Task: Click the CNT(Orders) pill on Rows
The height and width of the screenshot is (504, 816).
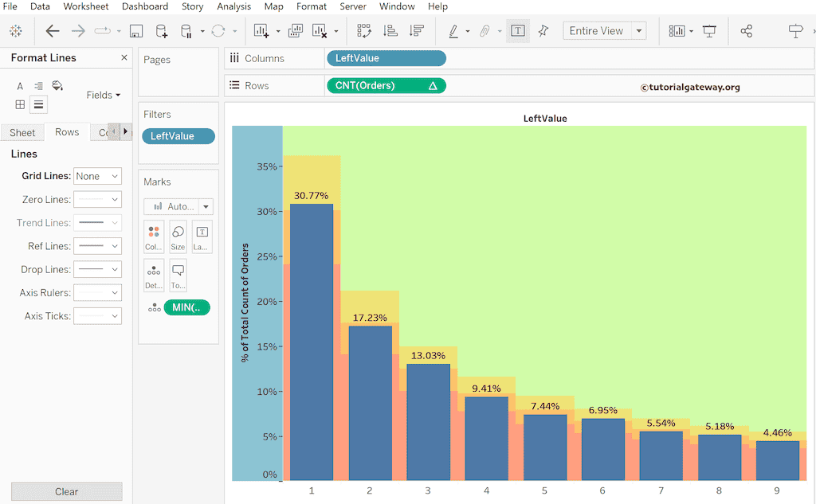Action: pos(386,86)
